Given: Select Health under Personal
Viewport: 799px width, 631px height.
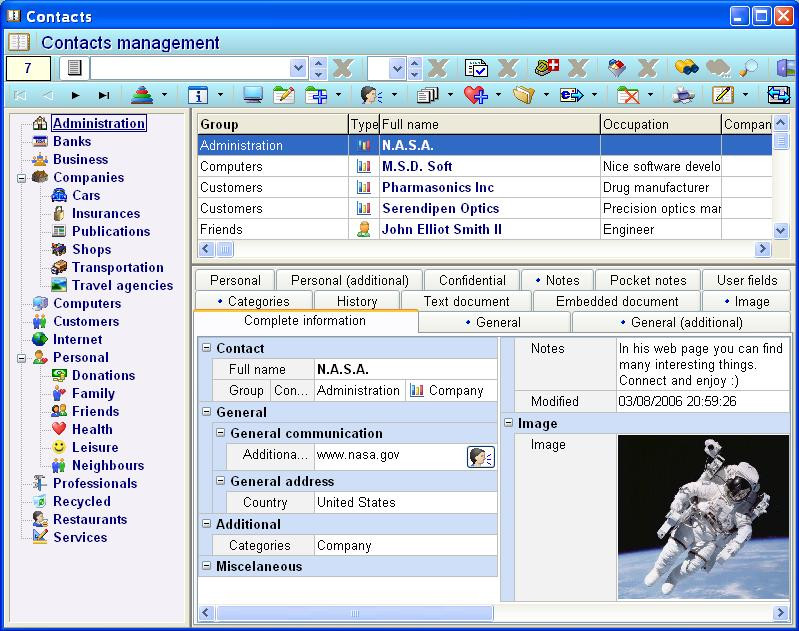Looking at the screenshot, I should tap(92, 429).
